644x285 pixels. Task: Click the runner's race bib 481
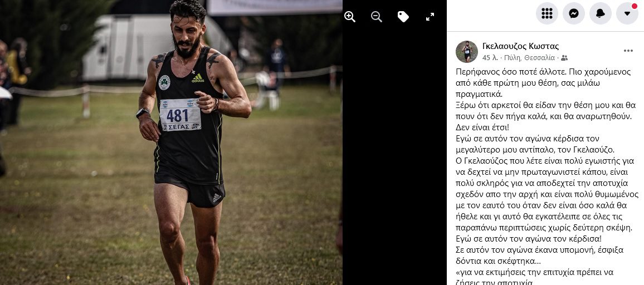[180, 115]
